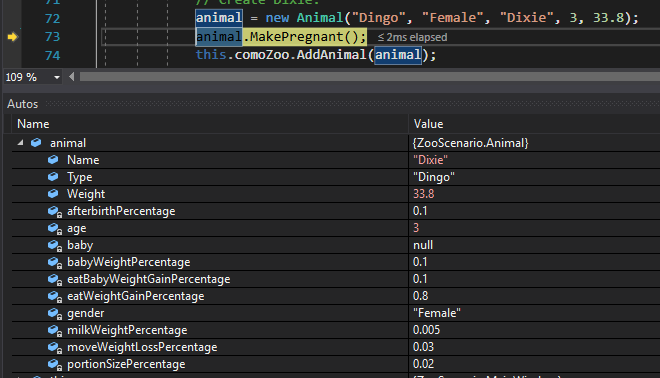Click the baby private field icon
Image resolution: width=660 pixels, height=378 pixels.
pos(55,245)
